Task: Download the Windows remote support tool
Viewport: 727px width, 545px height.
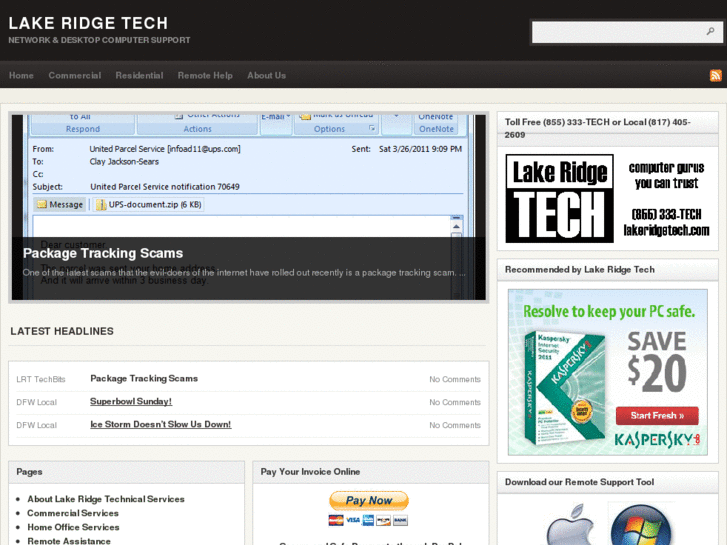Action: 641,526
